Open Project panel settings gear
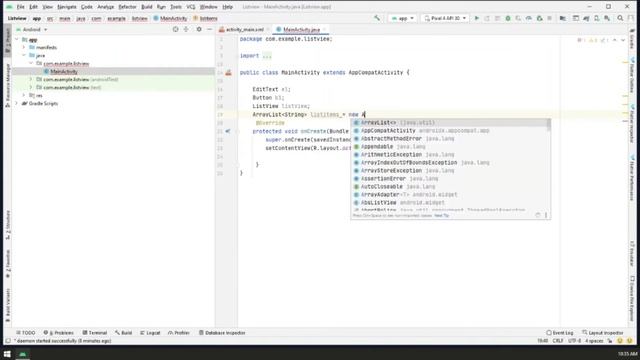This screenshot has height=360, width=640. (x=199, y=29)
